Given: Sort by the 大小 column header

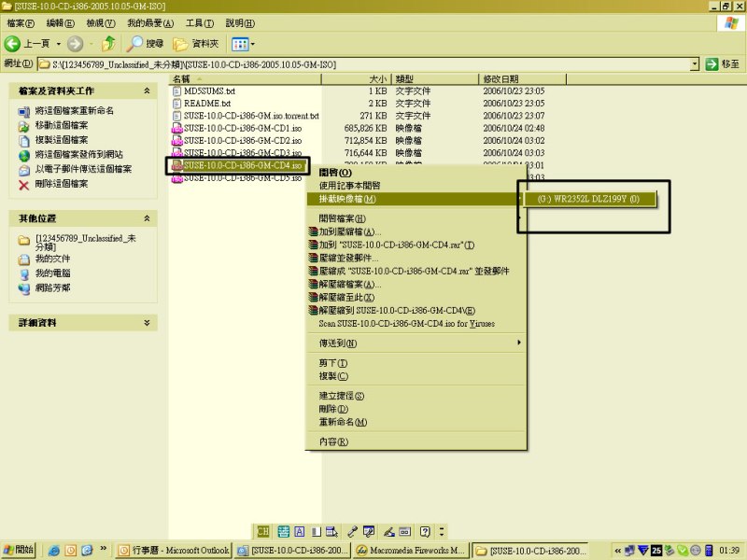Looking at the screenshot, I should [357, 79].
